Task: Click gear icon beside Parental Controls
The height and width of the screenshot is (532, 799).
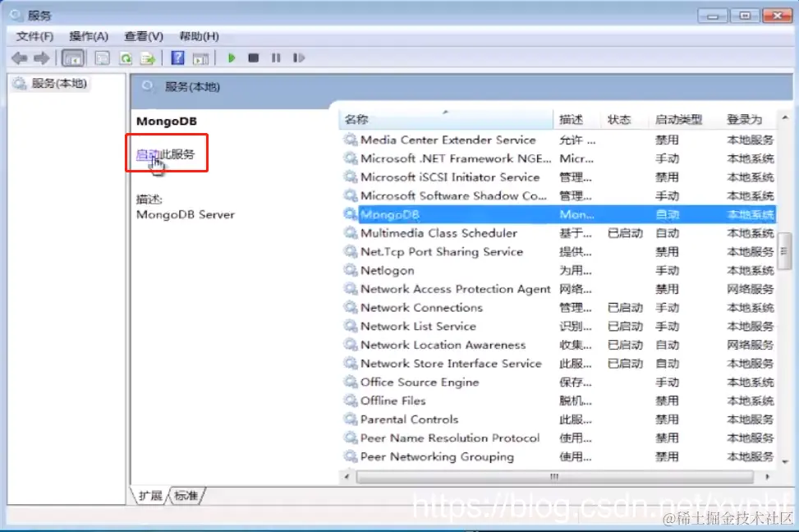Action: (x=350, y=420)
